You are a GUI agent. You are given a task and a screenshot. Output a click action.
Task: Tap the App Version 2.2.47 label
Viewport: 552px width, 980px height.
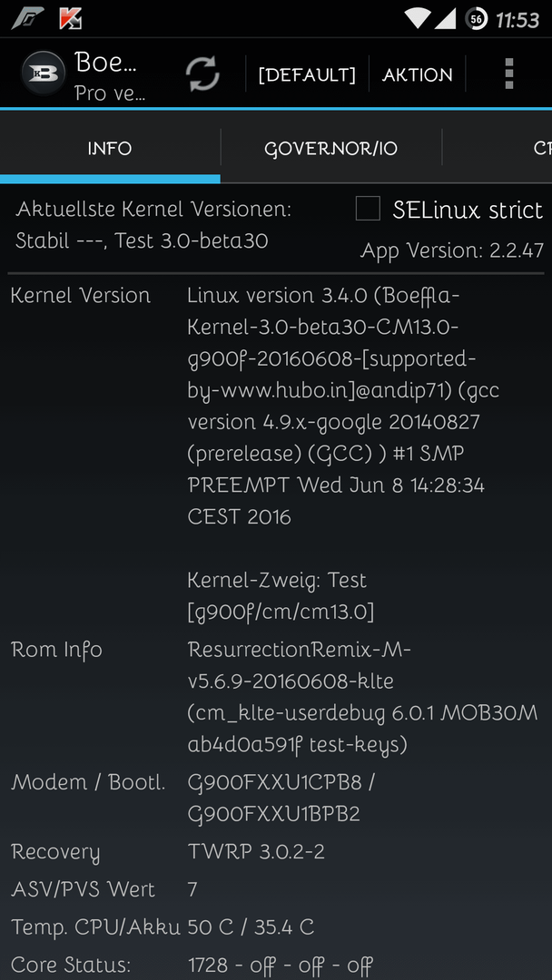[x=451, y=250]
